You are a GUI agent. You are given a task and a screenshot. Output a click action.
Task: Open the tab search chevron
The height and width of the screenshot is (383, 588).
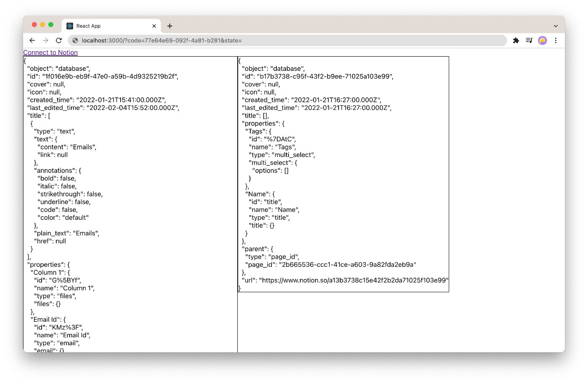(x=556, y=26)
